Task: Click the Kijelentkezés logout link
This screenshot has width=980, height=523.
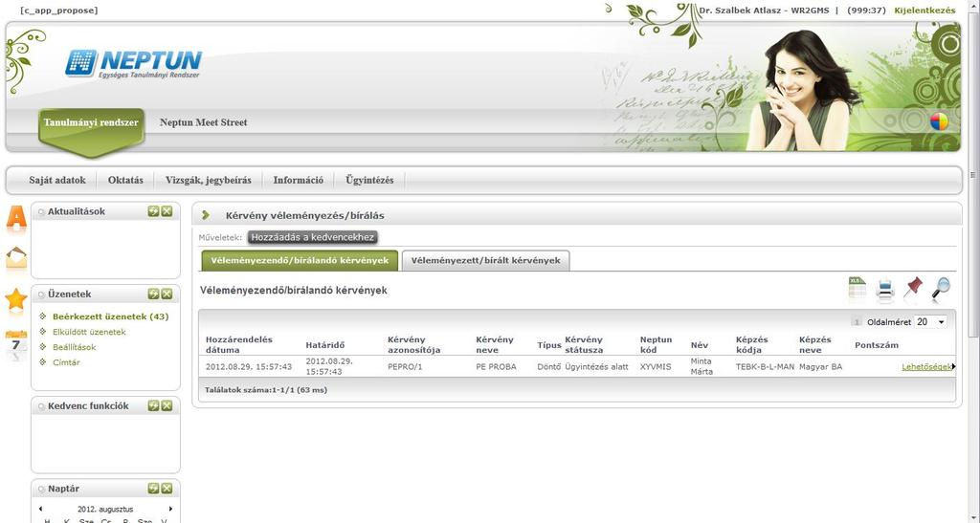Action: pos(924,11)
